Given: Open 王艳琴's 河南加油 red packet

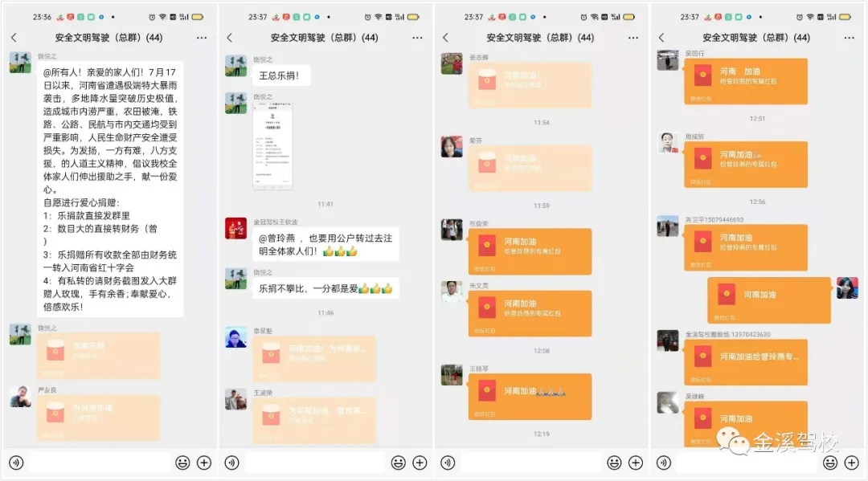Looking at the screenshot, I should [530, 396].
